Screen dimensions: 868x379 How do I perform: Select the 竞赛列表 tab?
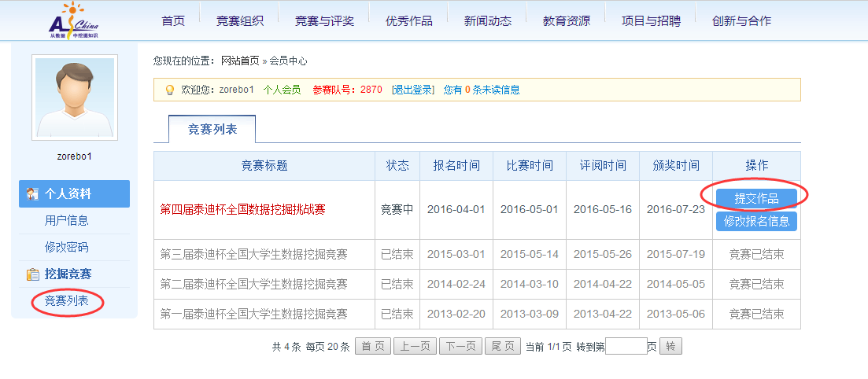pyautogui.click(x=212, y=129)
